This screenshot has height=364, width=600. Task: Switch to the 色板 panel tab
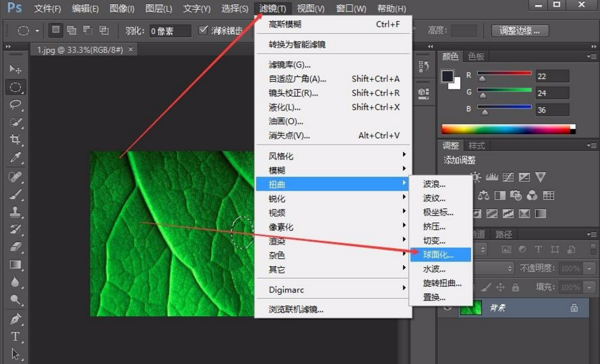(x=477, y=56)
